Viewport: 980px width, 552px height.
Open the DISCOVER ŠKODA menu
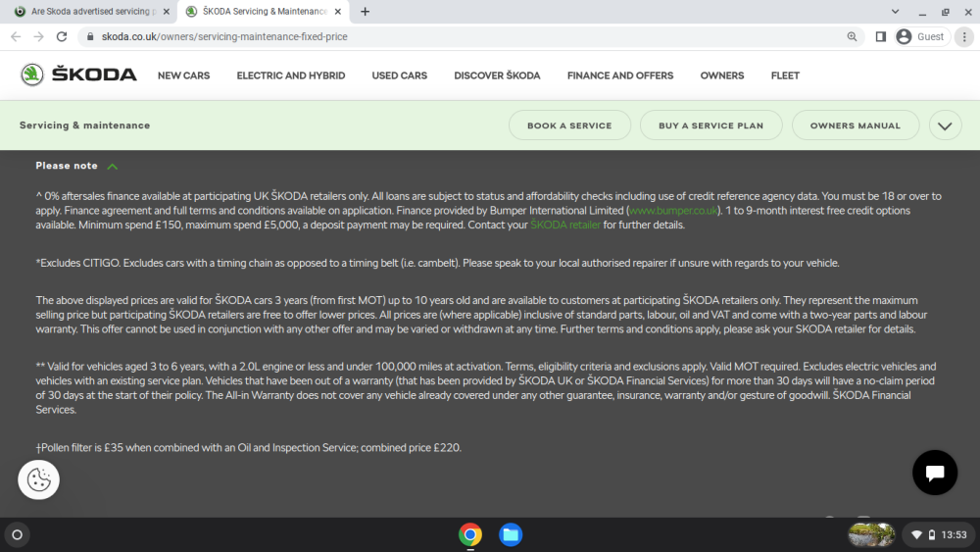(497, 75)
